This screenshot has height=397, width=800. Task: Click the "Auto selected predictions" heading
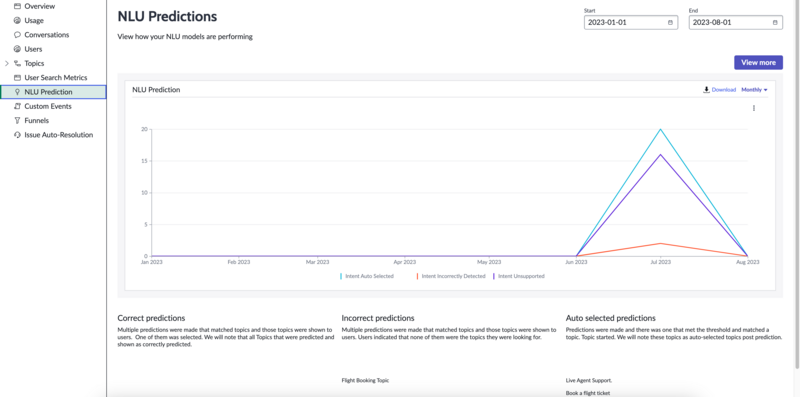pyautogui.click(x=611, y=318)
